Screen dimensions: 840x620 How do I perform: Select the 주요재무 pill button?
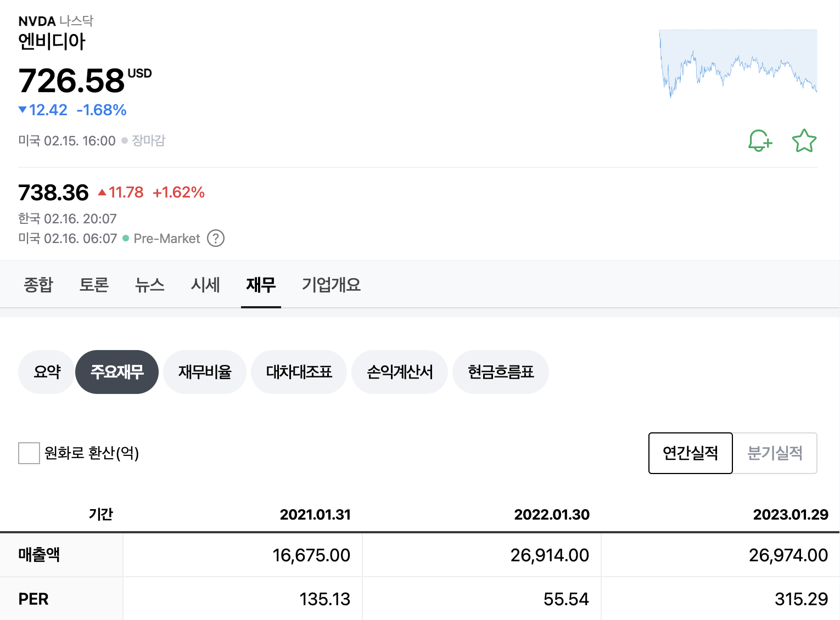[117, 372]
